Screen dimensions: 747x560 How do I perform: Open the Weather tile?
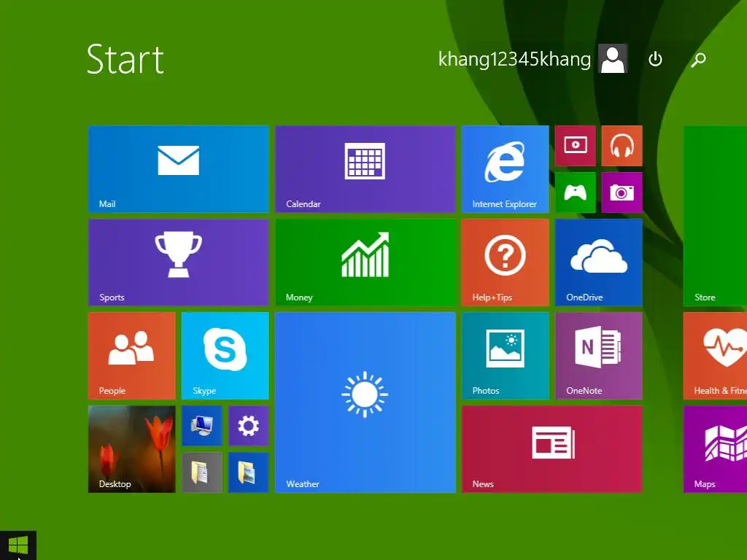(365, 402)
